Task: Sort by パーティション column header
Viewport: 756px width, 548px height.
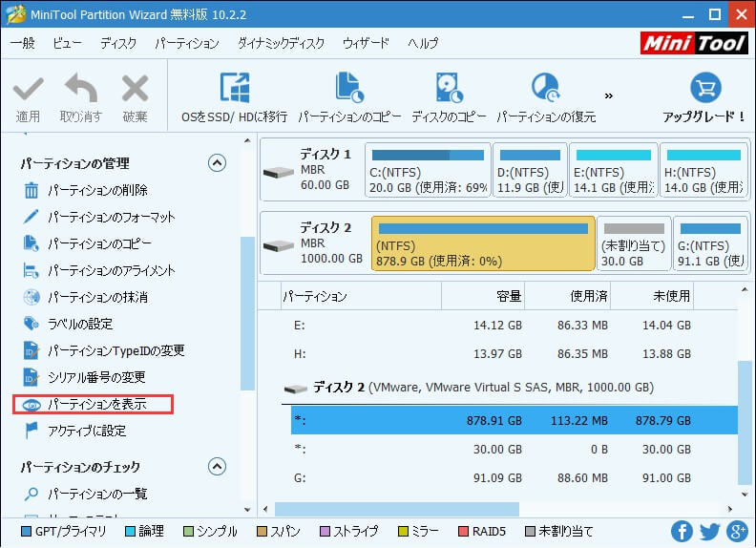Action: pyautogui.click(x=361, y=296)
